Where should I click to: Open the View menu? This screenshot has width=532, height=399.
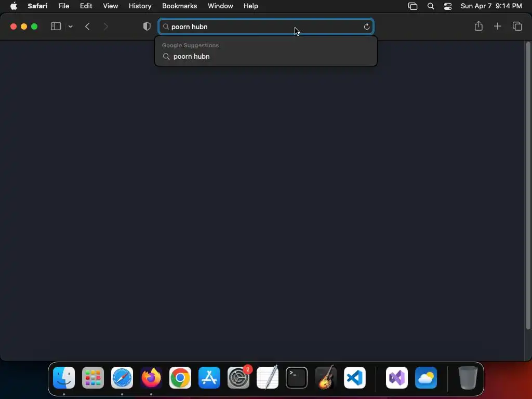click(110, 6)
